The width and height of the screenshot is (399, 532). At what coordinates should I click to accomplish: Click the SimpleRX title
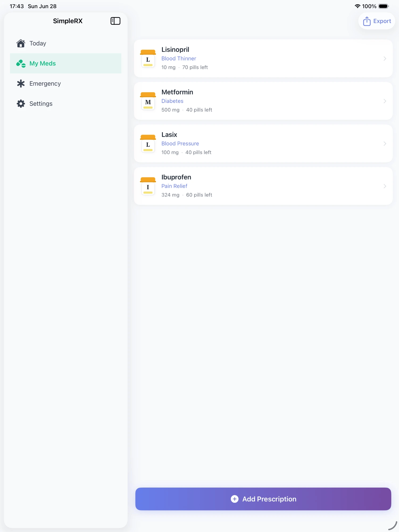pyautogui.click(x=68, y=21)
